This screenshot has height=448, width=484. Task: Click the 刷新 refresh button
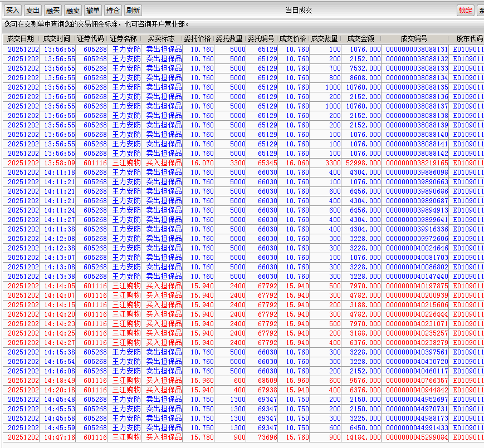[x=133, y=11]
